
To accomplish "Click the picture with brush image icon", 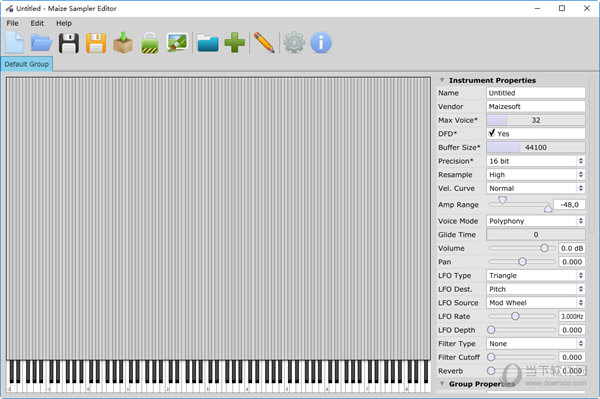I will (x=178, y=42).
